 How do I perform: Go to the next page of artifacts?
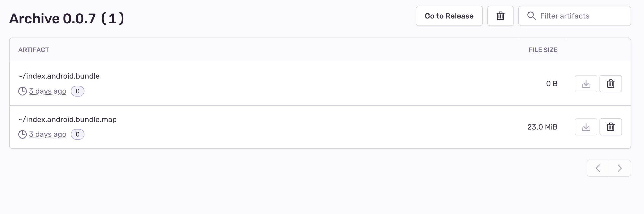(620, 168)
